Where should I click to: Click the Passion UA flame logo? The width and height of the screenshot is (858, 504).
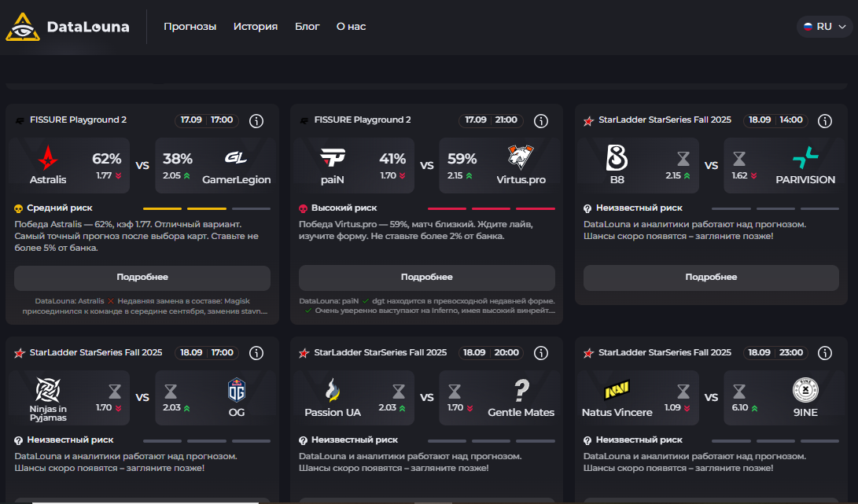pos(332,390)
